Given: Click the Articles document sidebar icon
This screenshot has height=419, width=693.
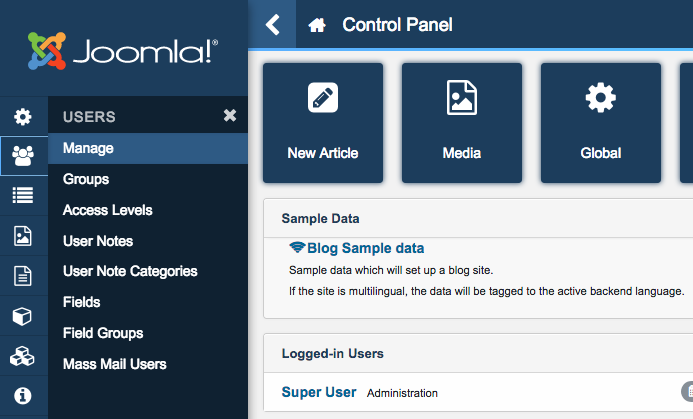Looking at the screenshot, I should (22, 276).
